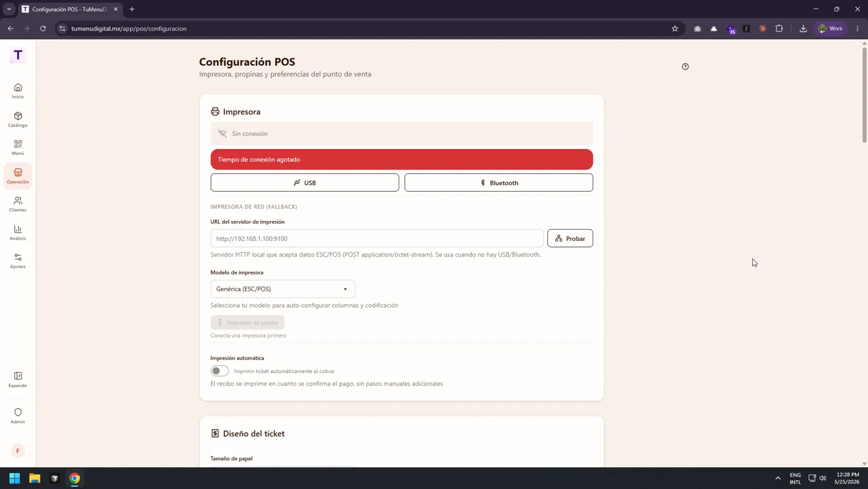Click the print server URL field

pos(377,238)
